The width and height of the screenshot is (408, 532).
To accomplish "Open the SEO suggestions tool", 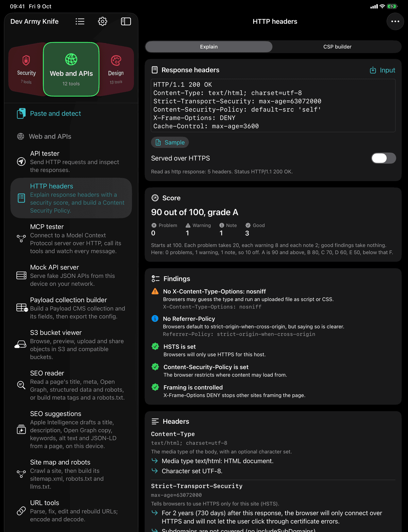I will pos(71,430).
